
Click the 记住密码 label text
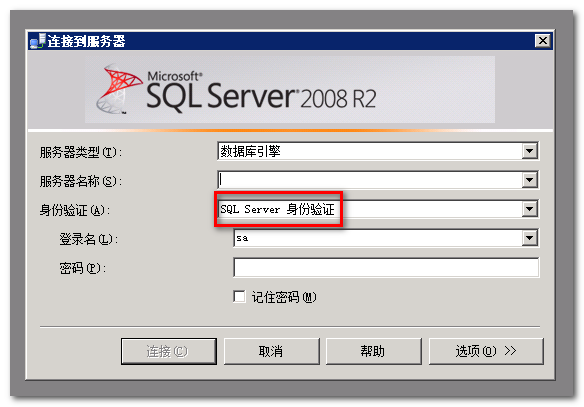[x=284, y=297]
